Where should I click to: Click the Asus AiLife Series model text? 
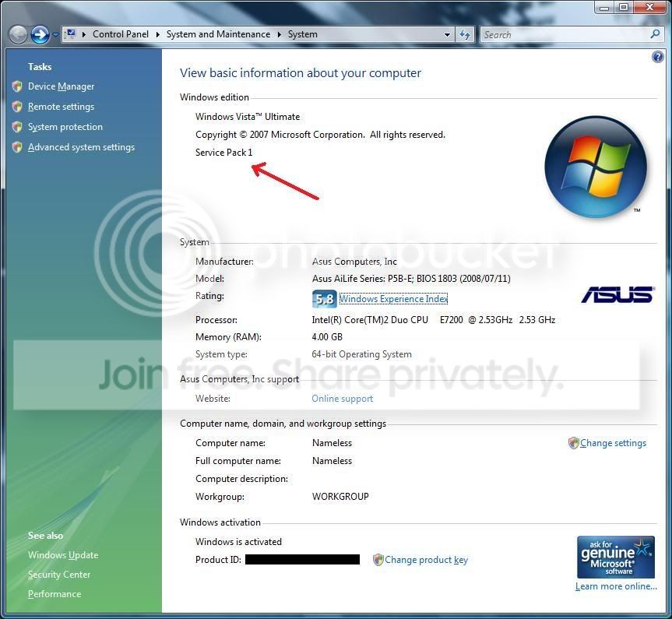click(x=411, y=279)
